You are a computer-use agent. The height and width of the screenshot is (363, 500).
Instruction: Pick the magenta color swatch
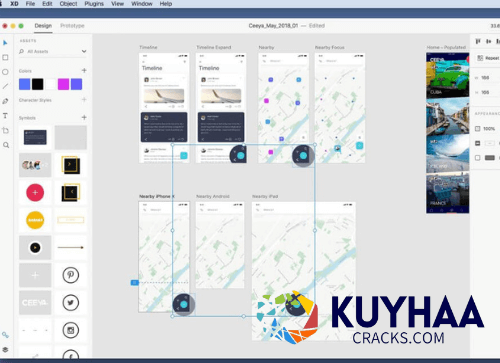pos(63,84)
